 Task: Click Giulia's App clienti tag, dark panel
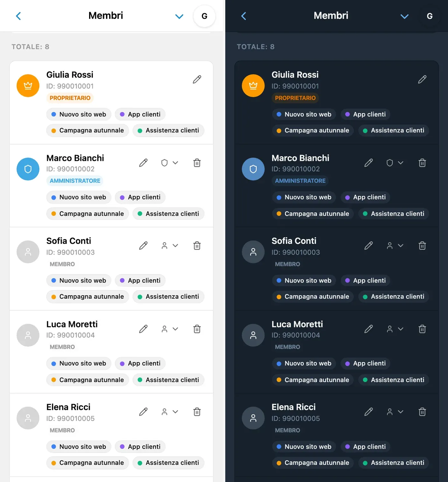click(365, 114)
